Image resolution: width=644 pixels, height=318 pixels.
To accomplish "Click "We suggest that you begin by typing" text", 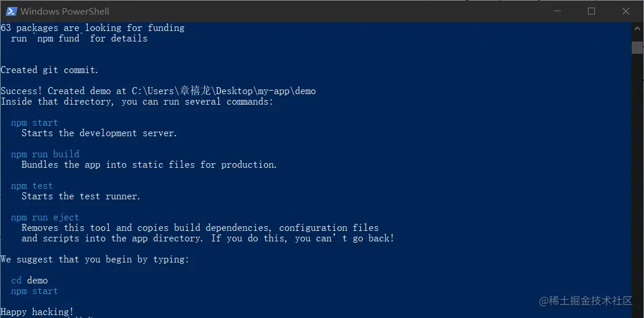I will [95, 260].
